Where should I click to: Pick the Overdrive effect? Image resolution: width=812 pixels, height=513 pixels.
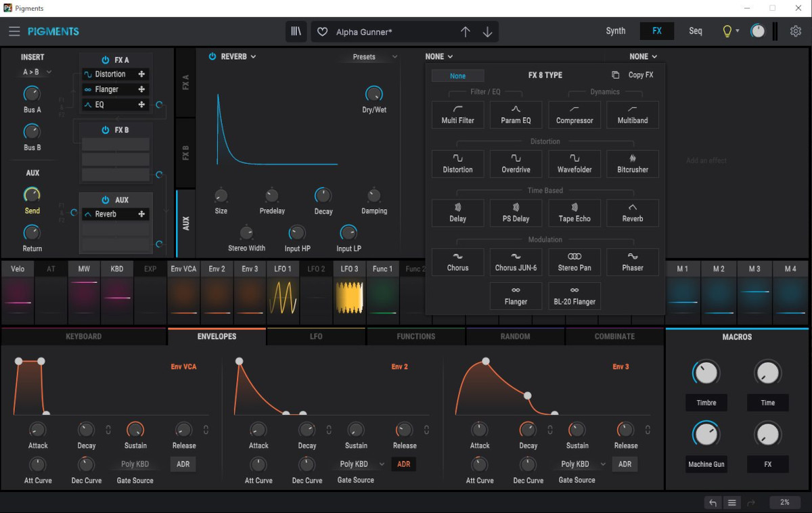coord(516,164)
